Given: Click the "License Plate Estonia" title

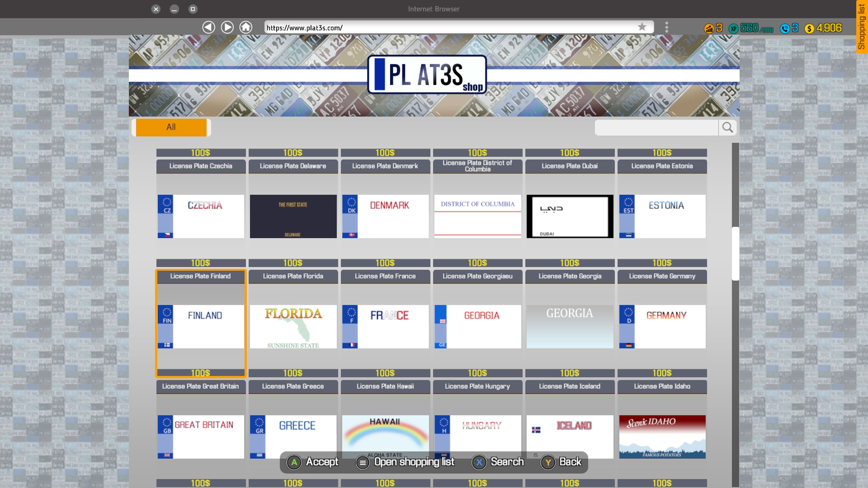Looking at the screenshot, I should (662, 166).
